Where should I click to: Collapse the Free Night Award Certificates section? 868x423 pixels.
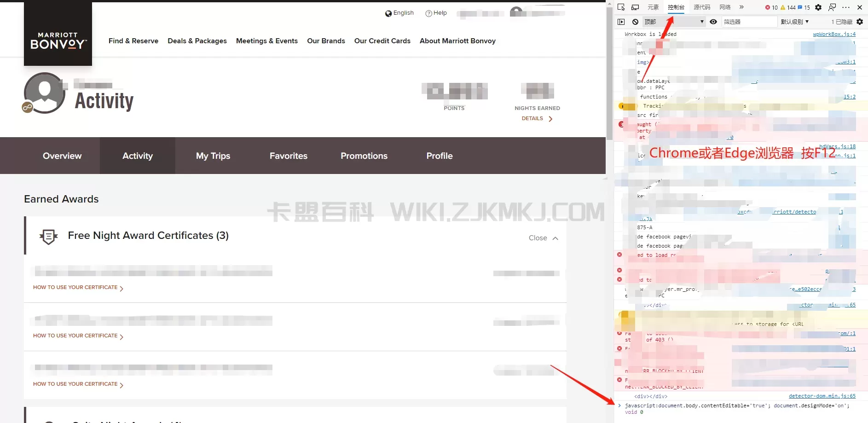point(543,238)
